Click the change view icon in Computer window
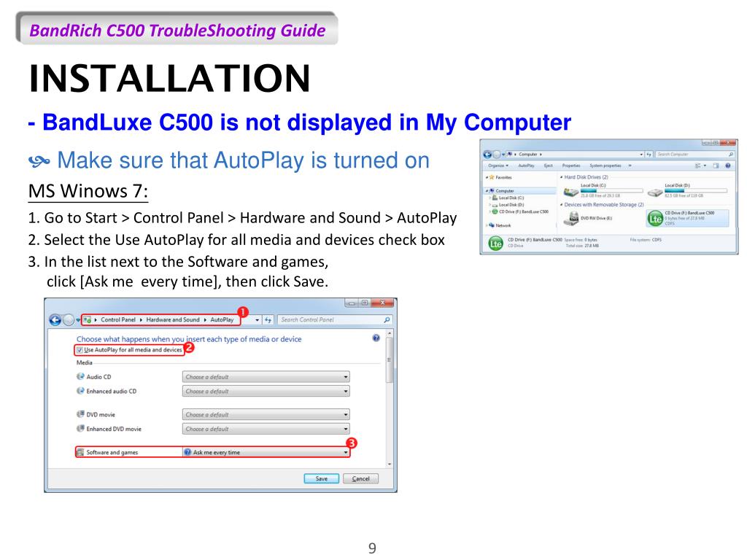This screenshot has width=747, height=560. tap(698, 166)
